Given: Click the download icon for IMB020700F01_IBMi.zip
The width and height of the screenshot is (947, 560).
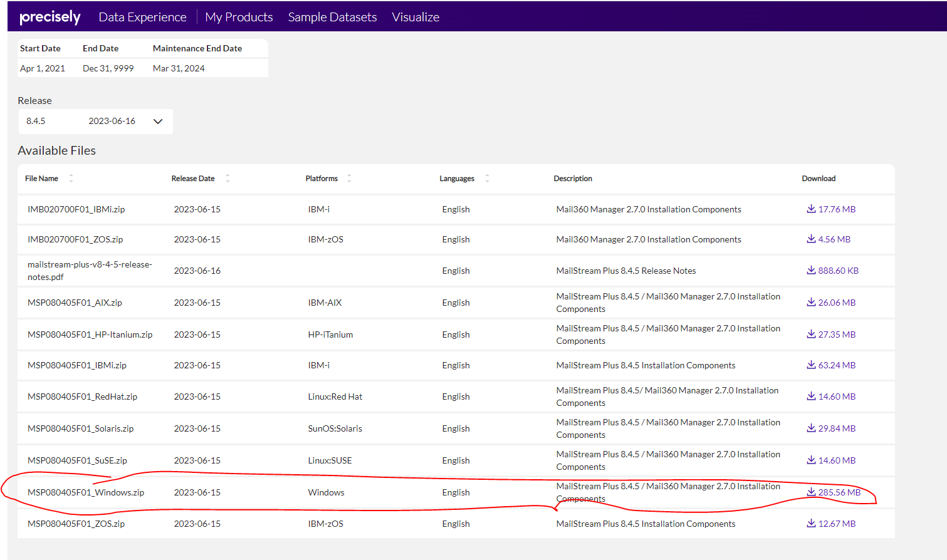Looking at the screenshot, I should click(x=811, y=209).
